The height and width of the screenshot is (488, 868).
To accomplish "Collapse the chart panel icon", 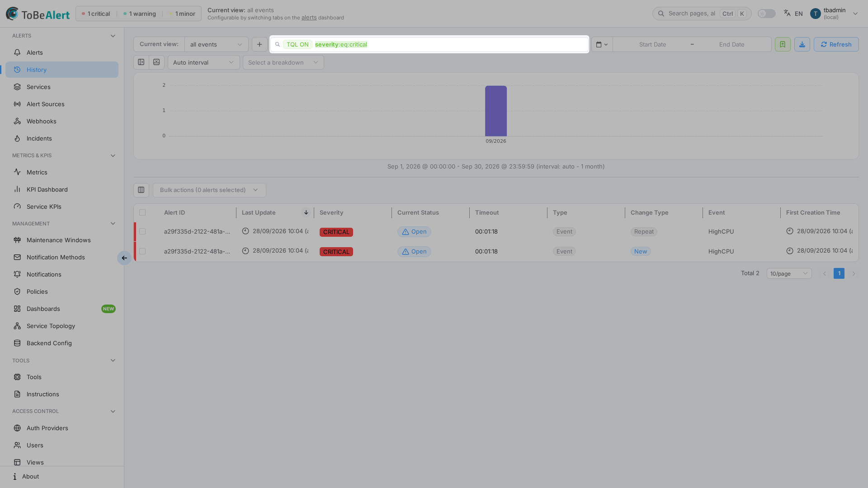I will click(x=156, y=62).
